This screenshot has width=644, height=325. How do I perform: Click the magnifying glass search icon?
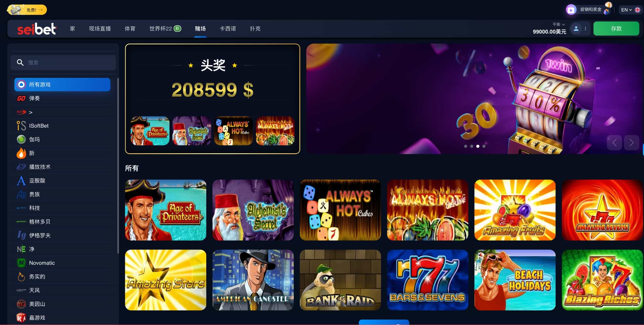point(20,63)
